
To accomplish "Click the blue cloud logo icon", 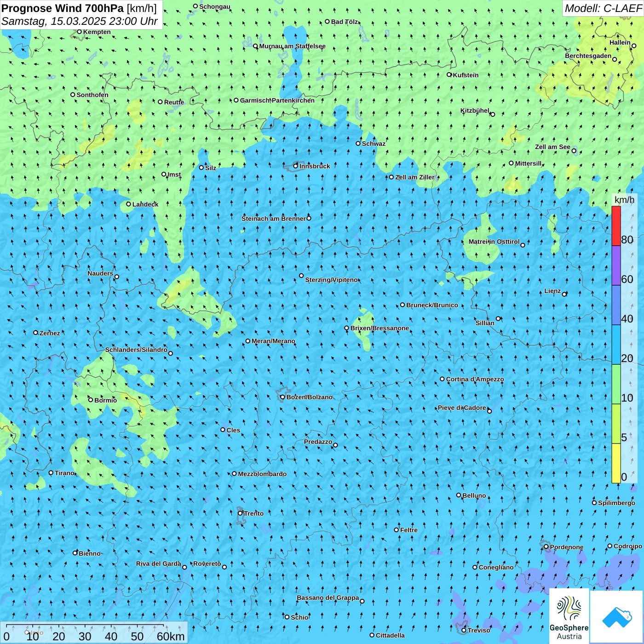I will (616, 617).
